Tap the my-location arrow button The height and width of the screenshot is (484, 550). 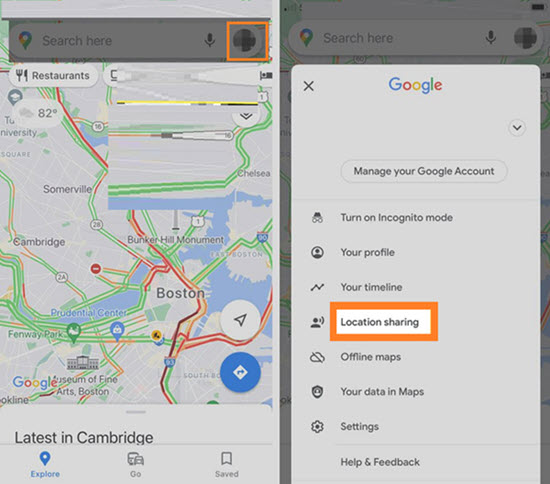[240, 320]
